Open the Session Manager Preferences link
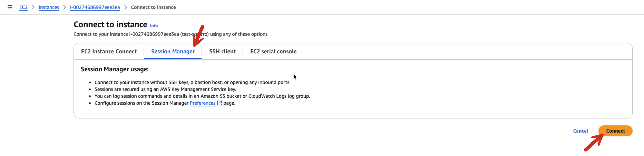This screenshot has width=644, height=156. pos(202,103)
